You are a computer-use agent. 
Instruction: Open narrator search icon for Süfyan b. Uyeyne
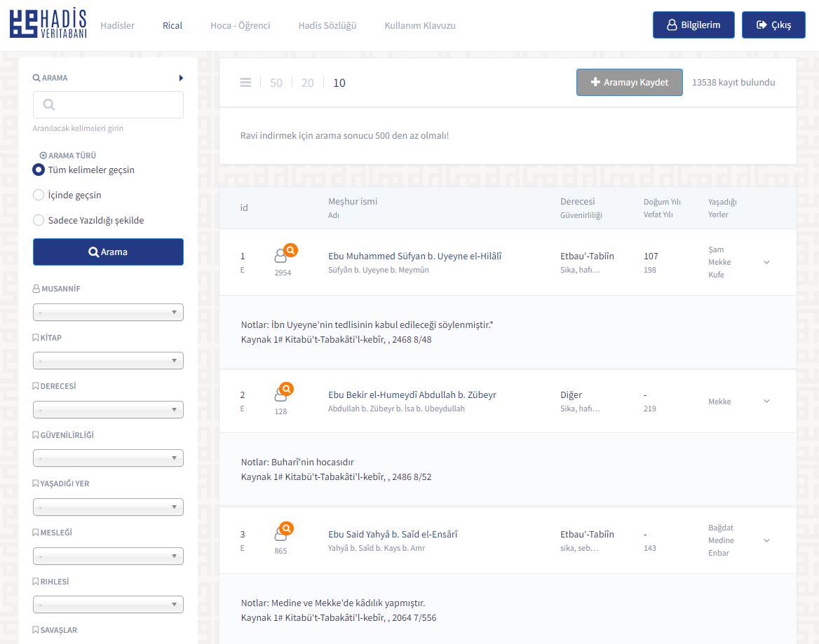(x=287, y=250)
